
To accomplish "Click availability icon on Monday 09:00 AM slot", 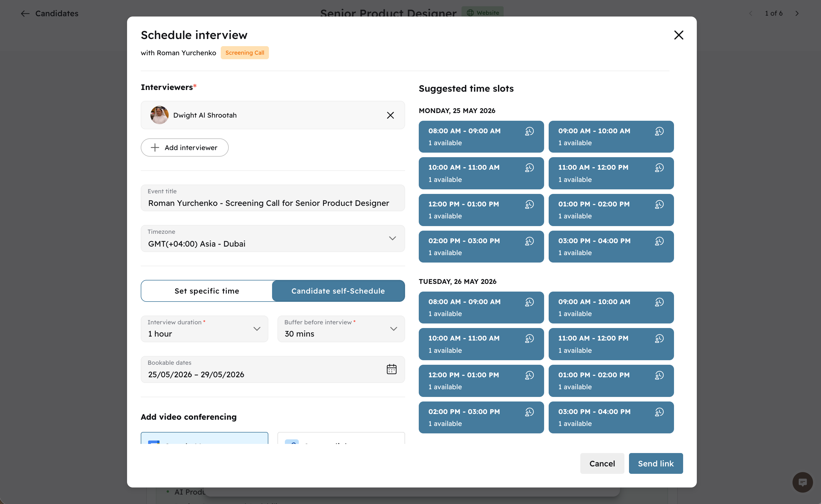I will point(659,131).
